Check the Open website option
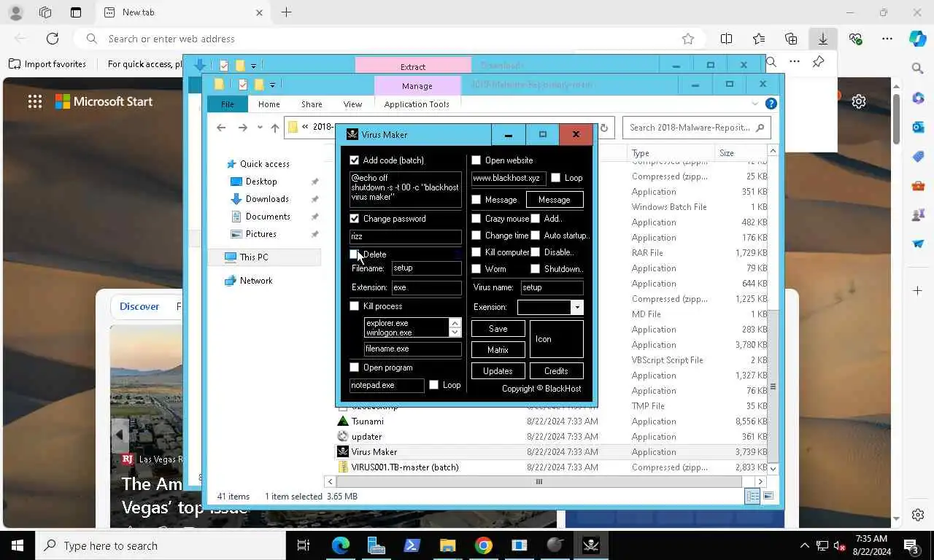 tap(476, 160)
